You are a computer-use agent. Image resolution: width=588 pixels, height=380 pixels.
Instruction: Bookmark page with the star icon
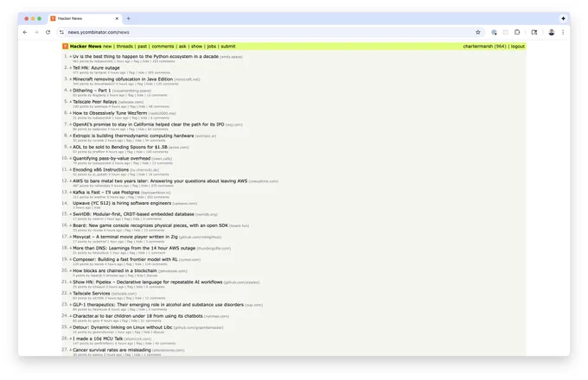[477, 32]
